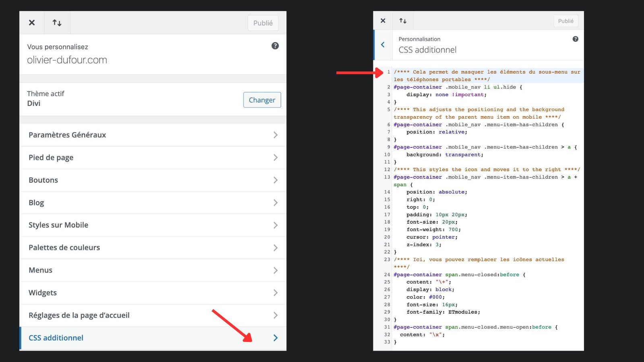Viewport: 644px width, 362px height.
Task: Open Palettes de couleurs section
Action: pos(153,248)
